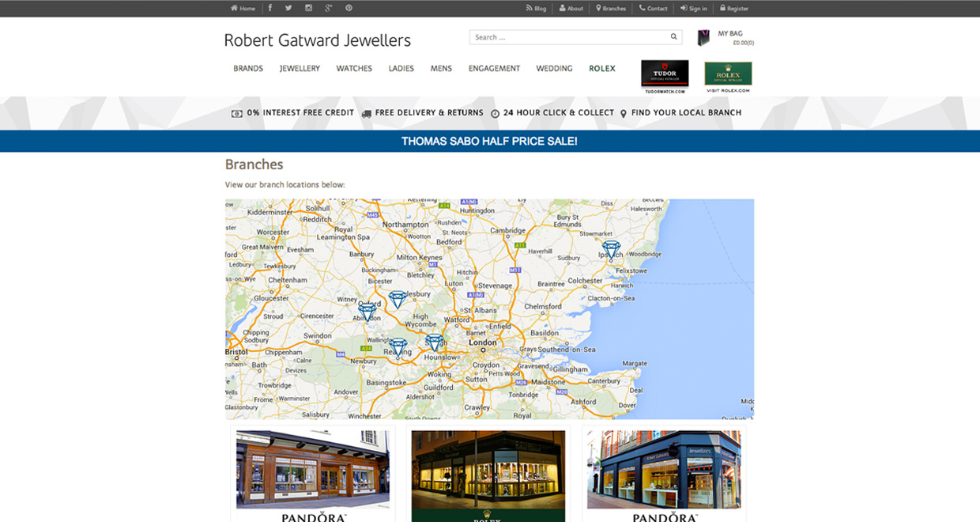Open the ENGAGEMENT menu

click(x=494, y=69)
